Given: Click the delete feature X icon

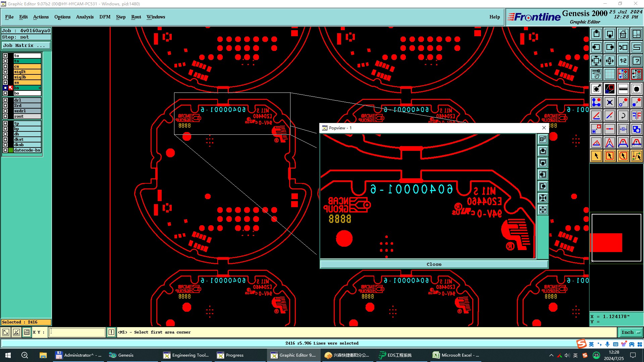Looking at the screenshot, I should [x=610, y=102].
